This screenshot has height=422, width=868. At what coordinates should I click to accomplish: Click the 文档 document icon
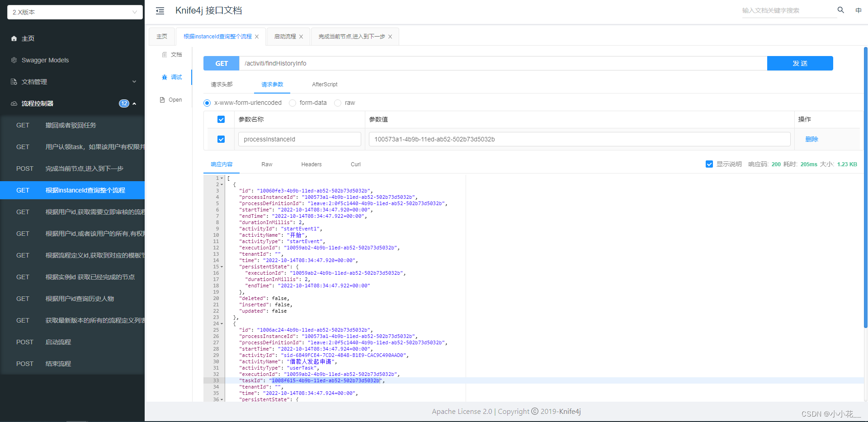coord(165,55)
